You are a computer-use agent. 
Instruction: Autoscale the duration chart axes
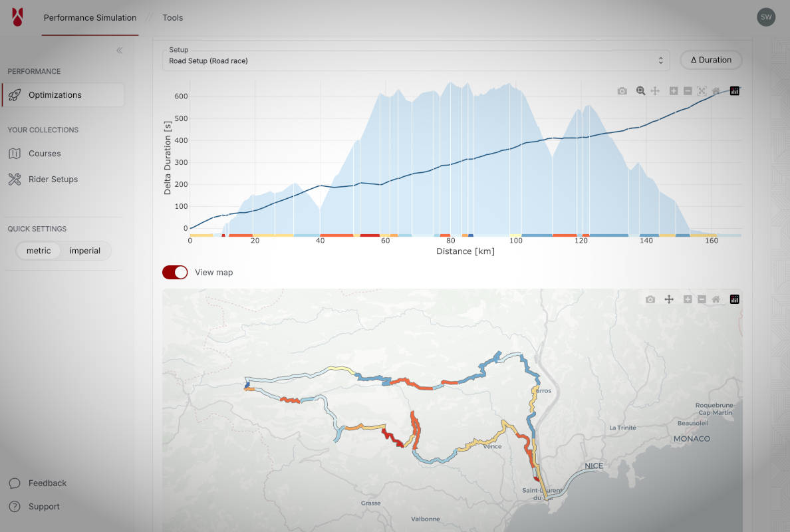[702, 90]
